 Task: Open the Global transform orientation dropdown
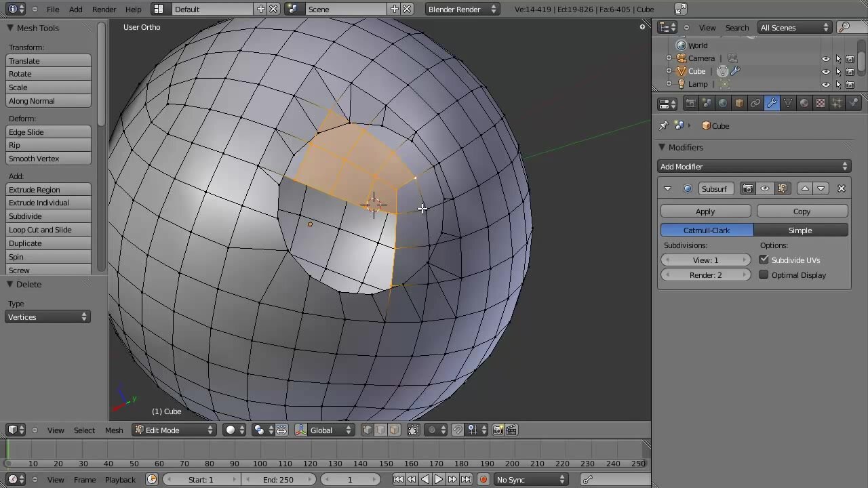(x=325, y=430)
